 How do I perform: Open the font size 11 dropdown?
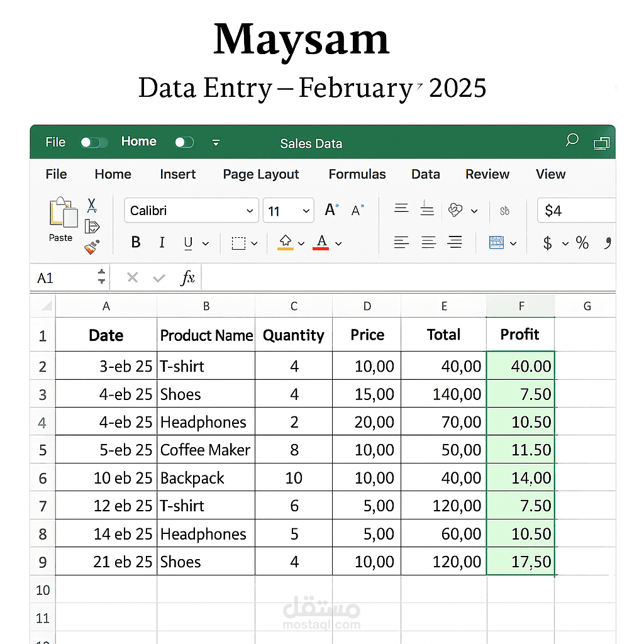pyautogui.click(x=306, y=211)
